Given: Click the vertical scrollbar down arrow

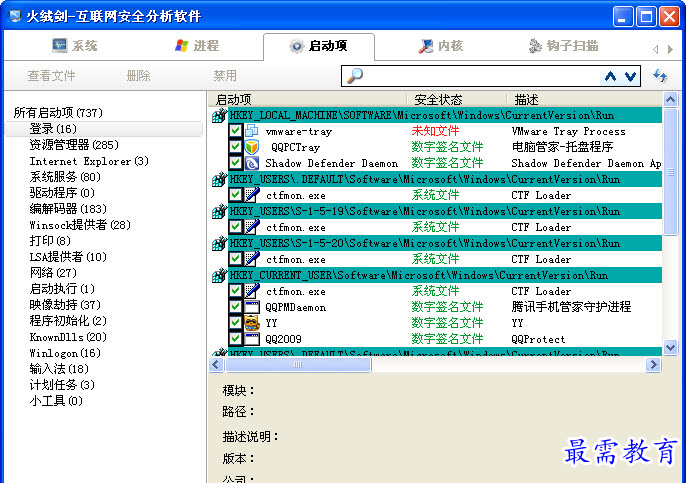Looking at the screenshot, I should pos(670,347).
